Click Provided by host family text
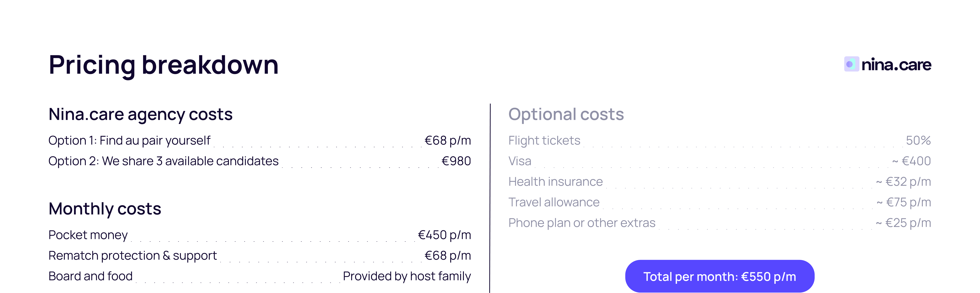This screenshot has width=980, height=293. pyautogui.click(x=407, y=276)
